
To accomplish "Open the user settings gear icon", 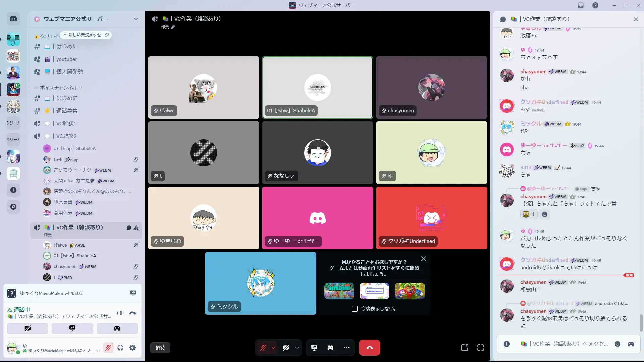I will pos(132,348).
